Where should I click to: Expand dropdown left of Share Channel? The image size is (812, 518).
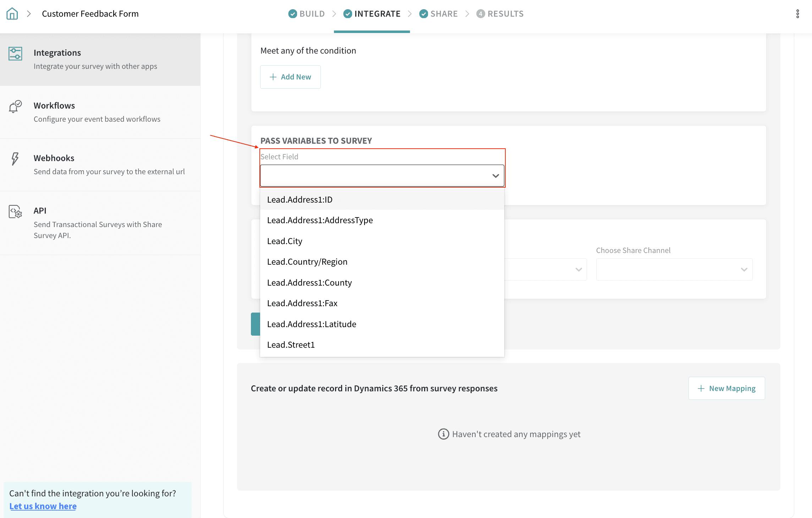[x=578, y=270]
